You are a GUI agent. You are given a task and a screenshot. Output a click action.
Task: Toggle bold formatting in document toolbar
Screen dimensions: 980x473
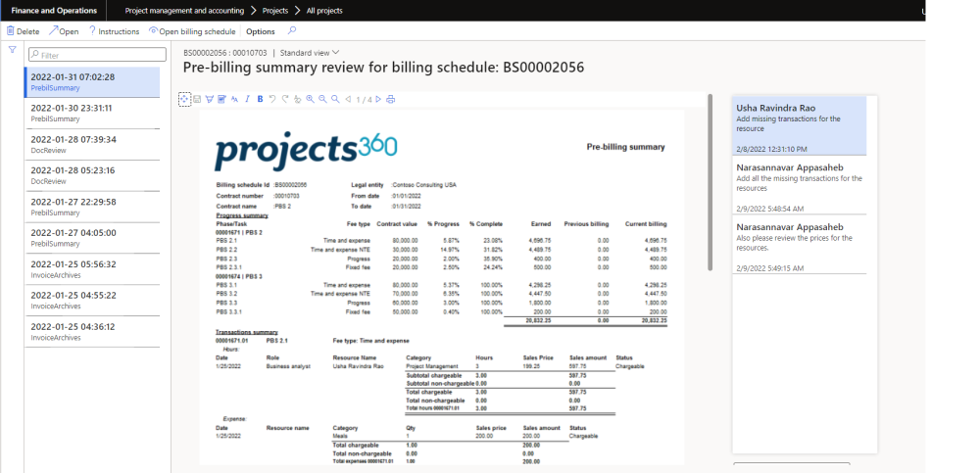pyautogui.click(x=260, y=99)
